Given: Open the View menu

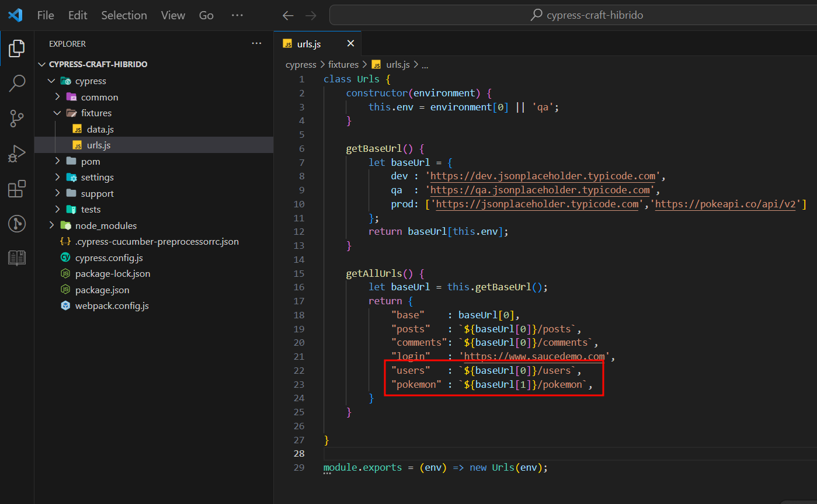Looking at the screenshot, I should [x=173, y=16].
